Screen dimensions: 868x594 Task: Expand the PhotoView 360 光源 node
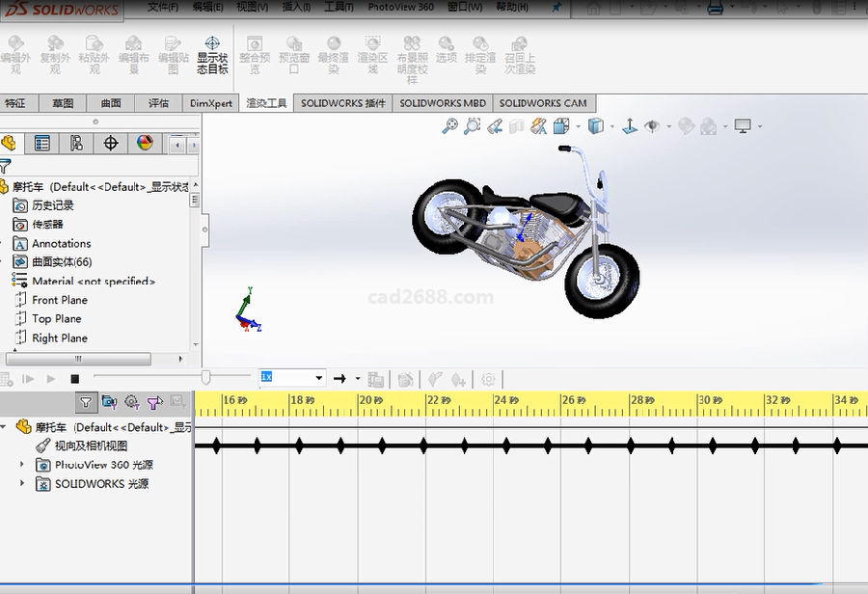point(22,465)
